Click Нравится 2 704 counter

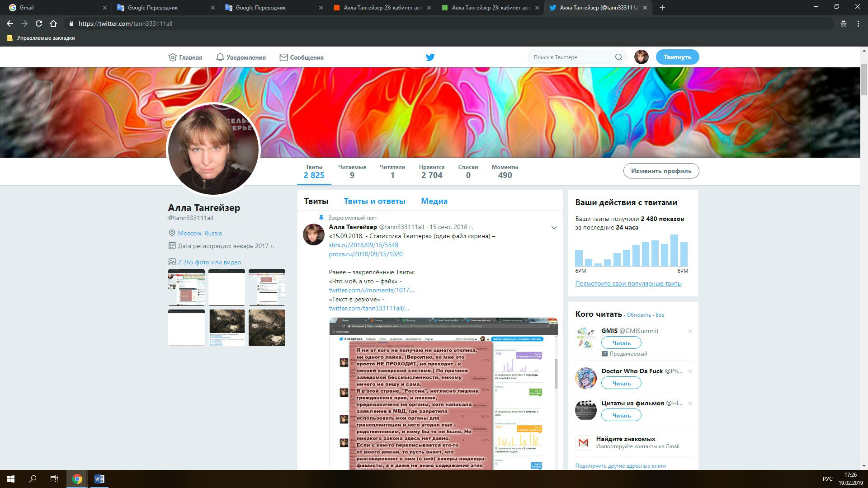[432, 172]
